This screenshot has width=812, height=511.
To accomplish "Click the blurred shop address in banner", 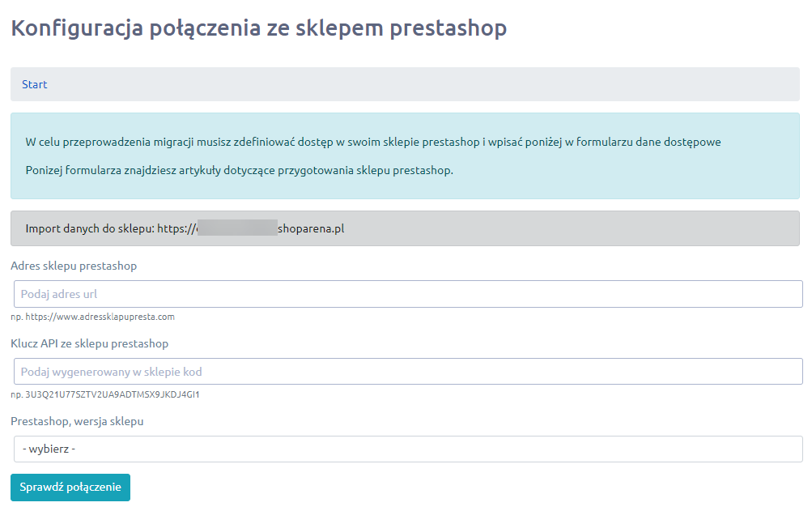I will pyautogui.click(x=236, y=229).
